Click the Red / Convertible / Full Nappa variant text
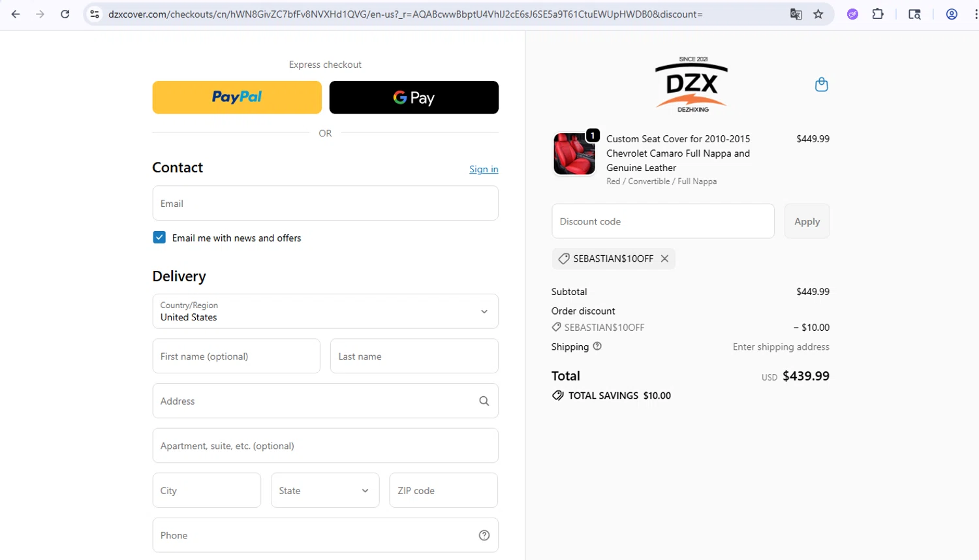 [661, 181]
